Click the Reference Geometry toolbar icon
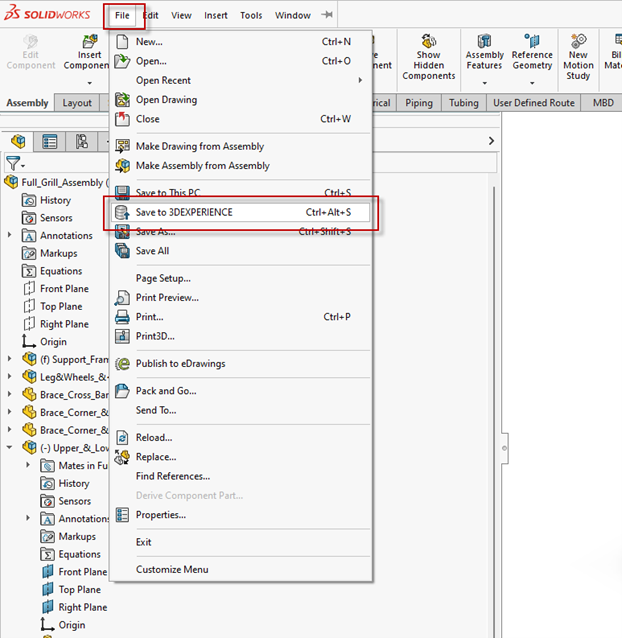622x638 pixels. pyautogui.click(x=532, y=41)
